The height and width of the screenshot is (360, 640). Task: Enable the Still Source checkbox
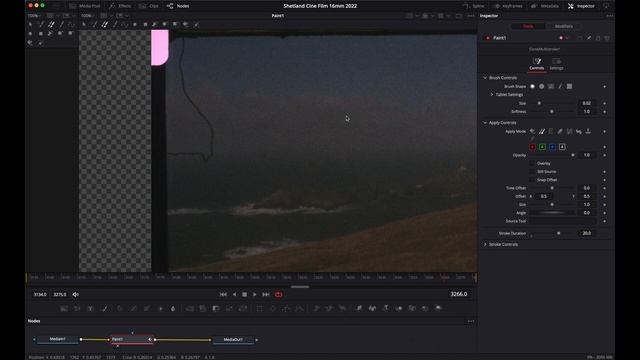tap(532, 172)
